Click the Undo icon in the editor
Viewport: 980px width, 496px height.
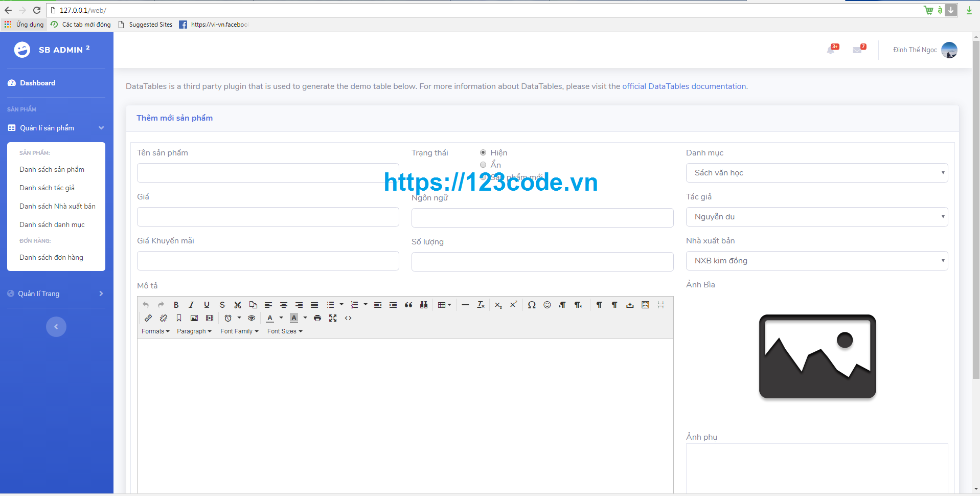click(146, 305)
